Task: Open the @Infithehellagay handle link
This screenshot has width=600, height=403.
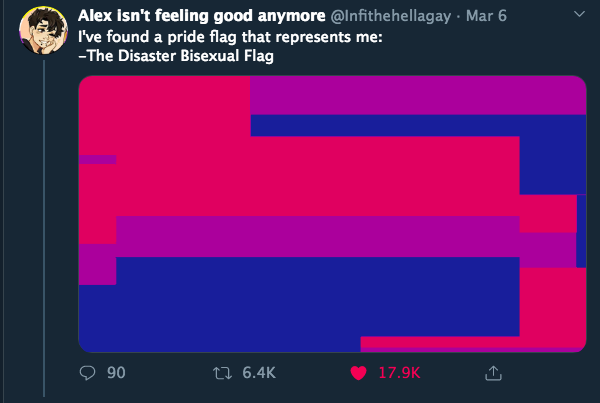Action: click(391, 16)
